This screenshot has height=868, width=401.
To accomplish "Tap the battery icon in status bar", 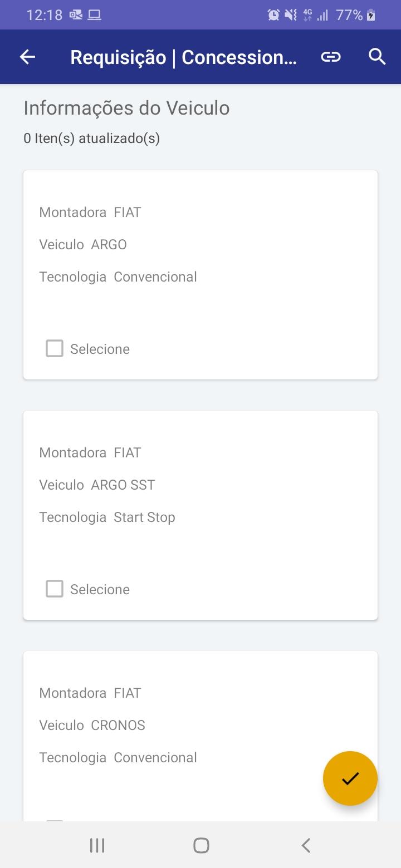I will 371,15.
